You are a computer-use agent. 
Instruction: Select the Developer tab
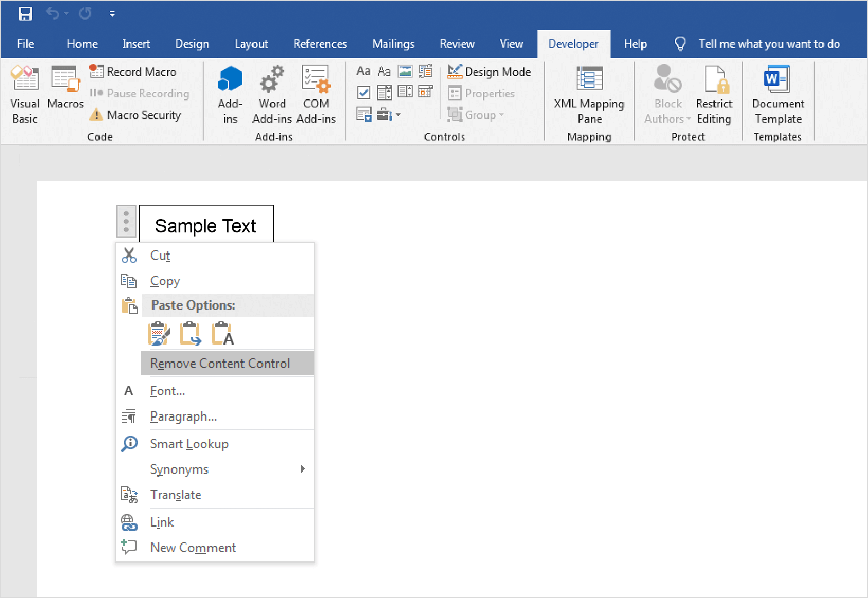coord(573,44)
